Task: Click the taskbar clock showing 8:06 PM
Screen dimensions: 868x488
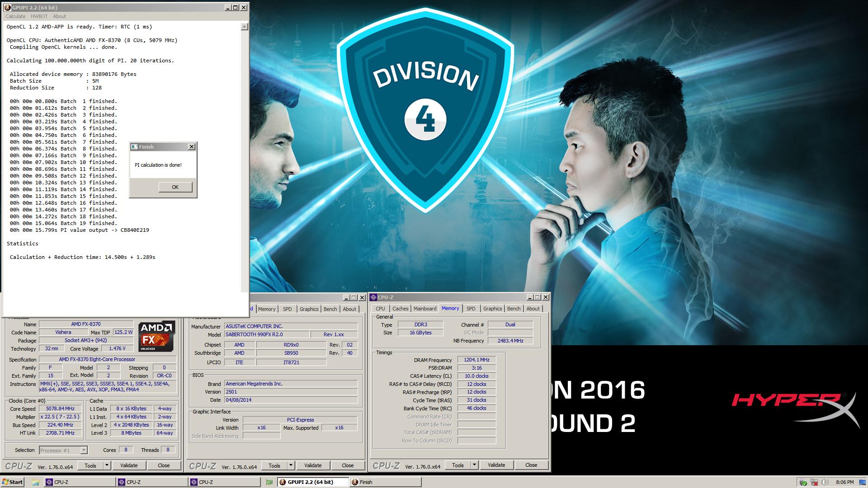Action: tap(845, 482)
